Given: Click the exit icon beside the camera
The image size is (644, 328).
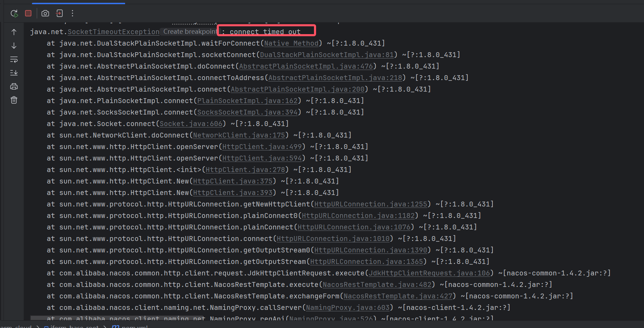Looking at the screenshot, I should tap(60, 13).
